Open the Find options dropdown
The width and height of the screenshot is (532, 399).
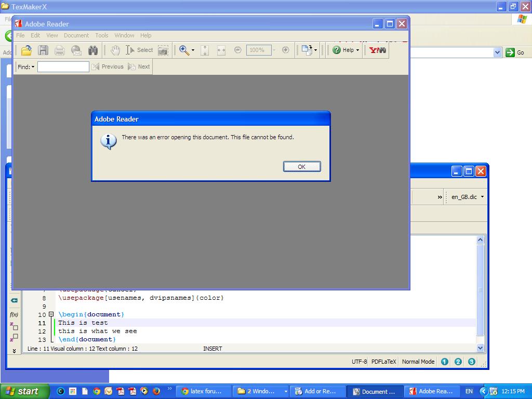[x=26, y=67]
